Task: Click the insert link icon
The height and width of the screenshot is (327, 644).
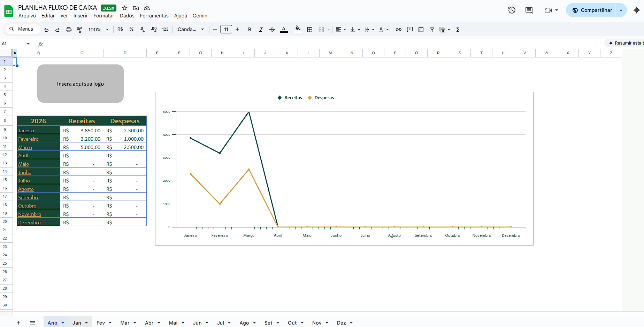Action: [399, 30]
